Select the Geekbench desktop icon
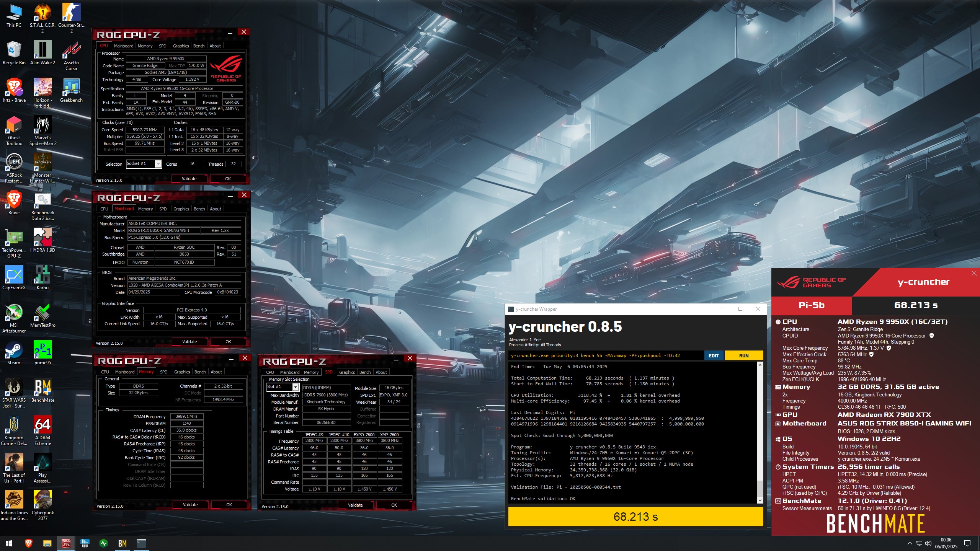 click(71, 90)
